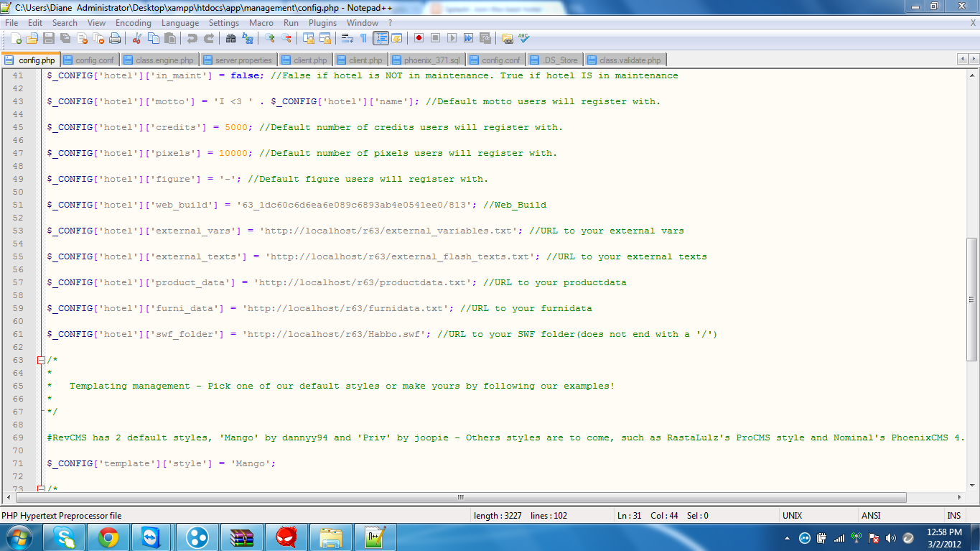
Task: Click the Spell Check ABC icon
Action: click(x=523, y=38)
